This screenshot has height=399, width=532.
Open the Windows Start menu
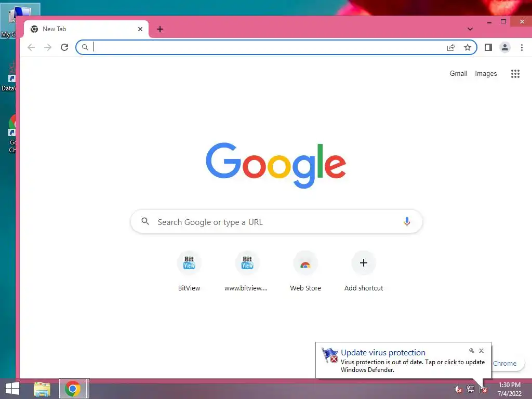(x=12, y=389)
